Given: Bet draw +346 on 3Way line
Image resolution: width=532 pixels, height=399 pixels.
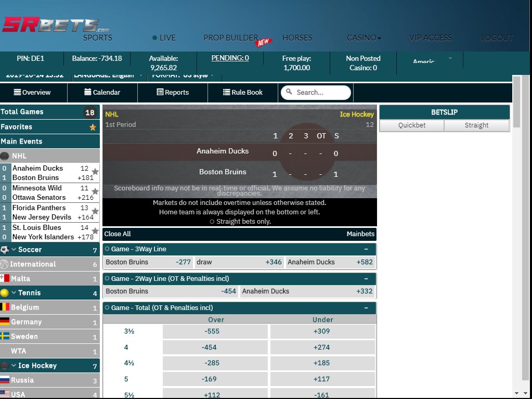Looking at the screenshot, I should [x=239, y=262].
